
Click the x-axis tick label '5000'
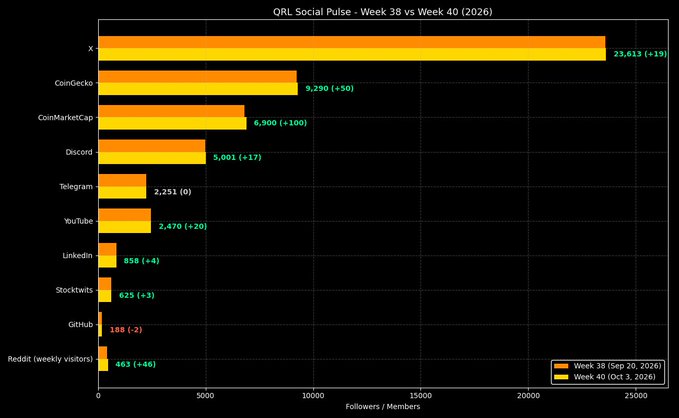click(206, 395)
